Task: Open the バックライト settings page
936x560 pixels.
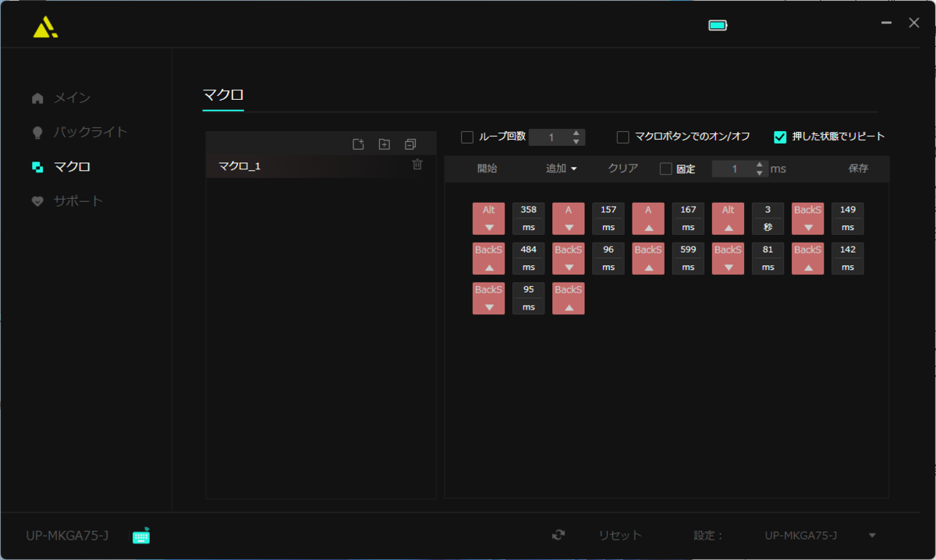Action: pyautogui.click(x=79, y=133)
